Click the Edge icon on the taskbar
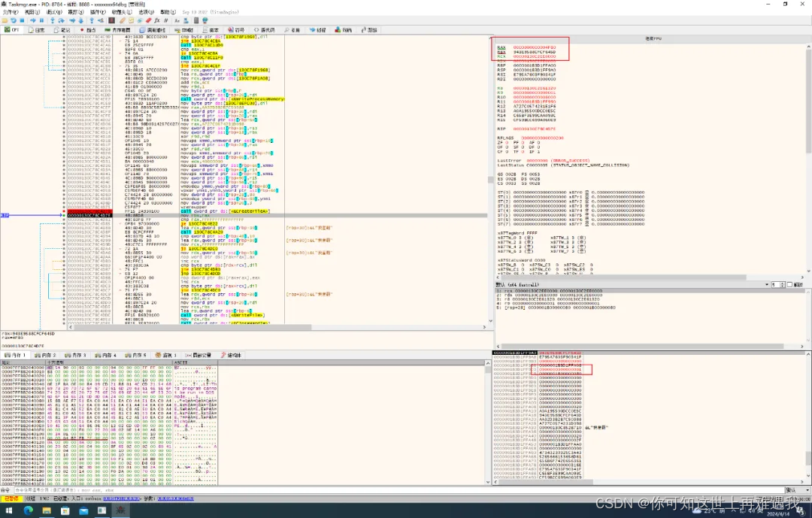812x518 pixels. pyautogui.click(x=28, y=510)
